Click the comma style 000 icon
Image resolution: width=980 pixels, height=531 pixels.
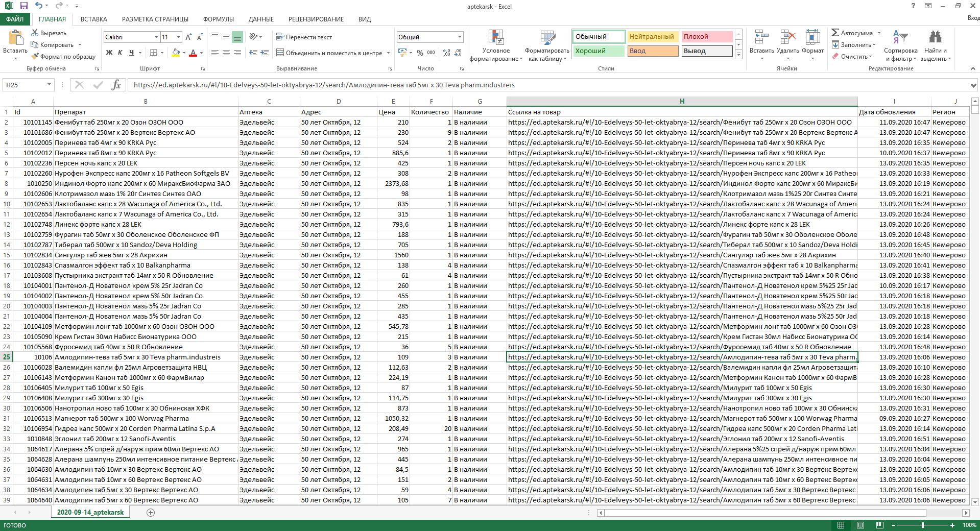431,53
